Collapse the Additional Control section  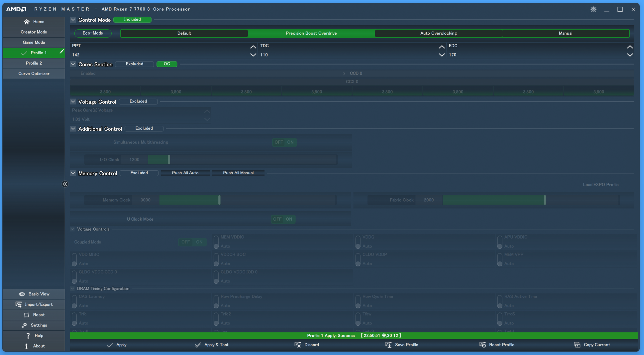[73, 129]
